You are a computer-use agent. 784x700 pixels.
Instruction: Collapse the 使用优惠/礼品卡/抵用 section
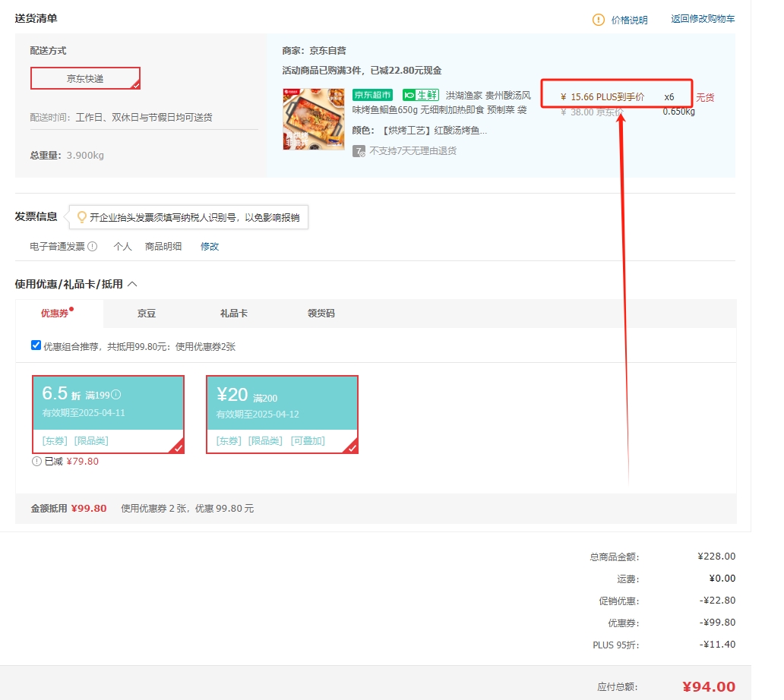click(132, 284)
